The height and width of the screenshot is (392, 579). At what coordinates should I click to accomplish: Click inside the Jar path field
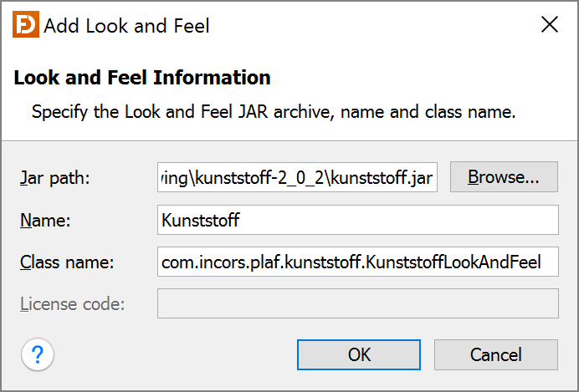tap(297, 178)
